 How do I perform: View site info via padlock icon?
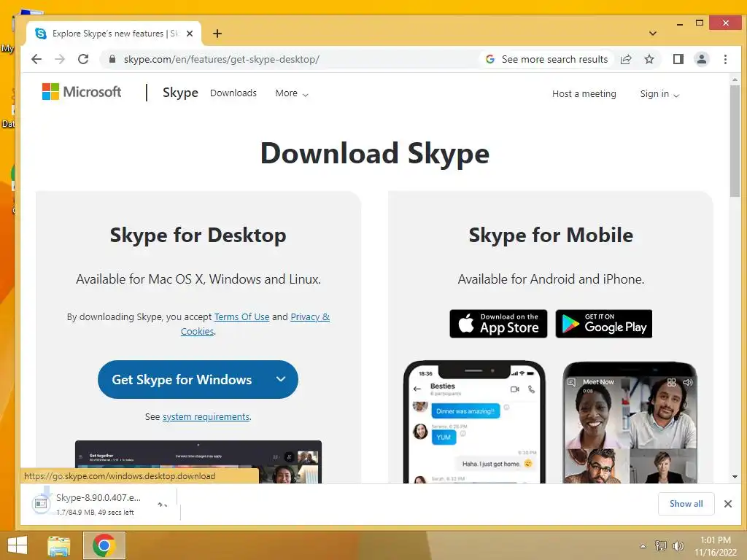pyautogui.click(x=112, y=59)
